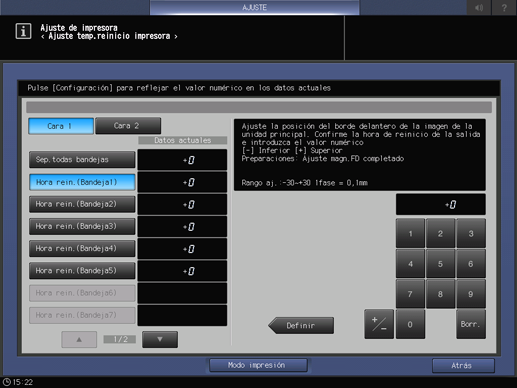Image resolution: width=517 pixels, height=388 pixels.
Task: Tap keypad number 9
Action: [471, 294]
